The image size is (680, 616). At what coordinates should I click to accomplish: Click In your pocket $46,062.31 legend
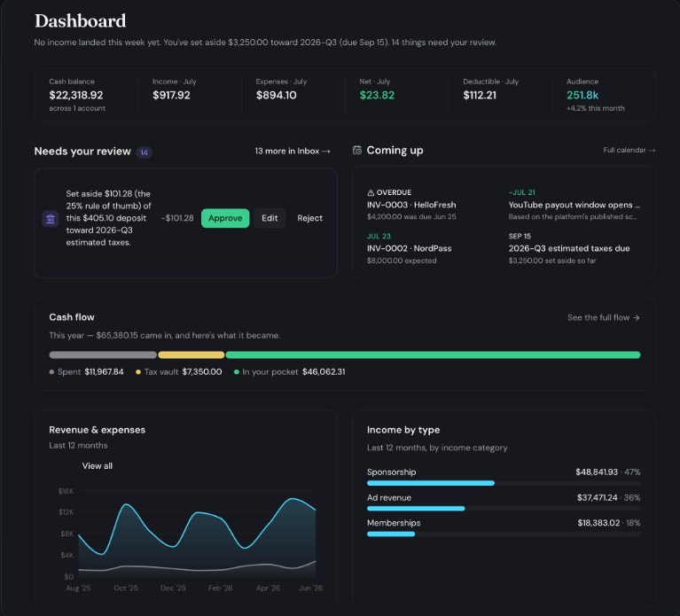coord(290,372)
